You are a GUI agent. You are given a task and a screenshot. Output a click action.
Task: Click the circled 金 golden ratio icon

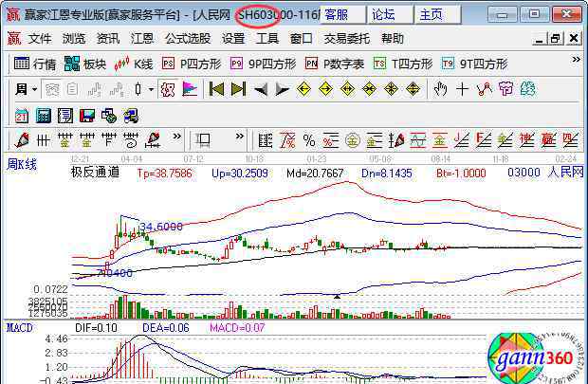tap(353, 140)
